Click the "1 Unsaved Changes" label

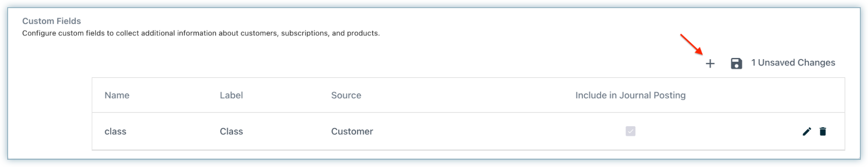(793, 63)
